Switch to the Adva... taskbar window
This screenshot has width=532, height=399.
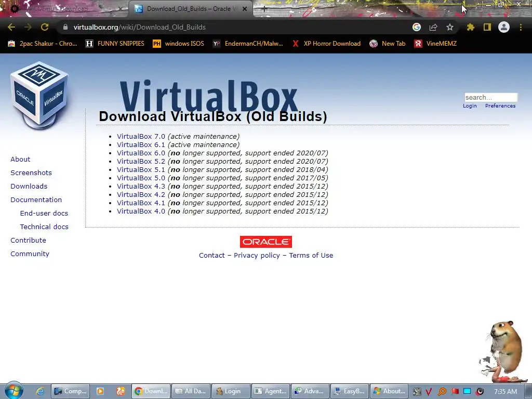311,391
